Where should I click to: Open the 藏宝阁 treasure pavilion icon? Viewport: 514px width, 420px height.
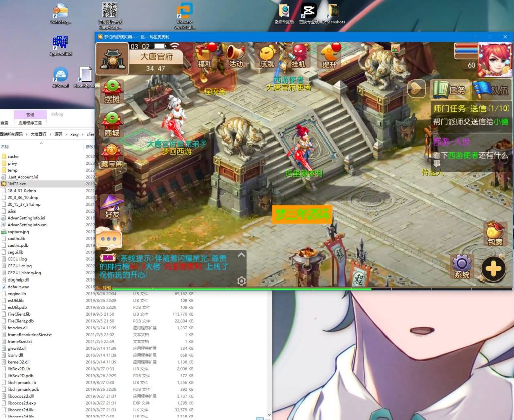tap(112, 157)
